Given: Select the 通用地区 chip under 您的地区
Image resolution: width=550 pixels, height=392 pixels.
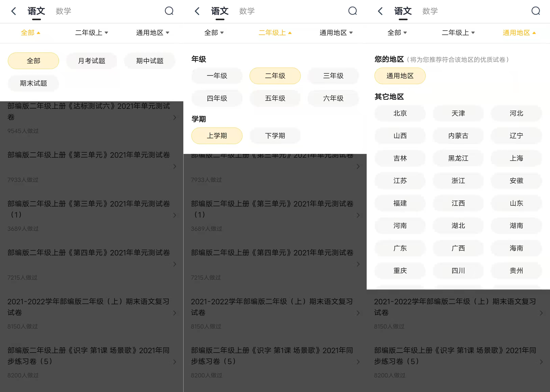Looking at the screenshot, I should coord(400,76).
